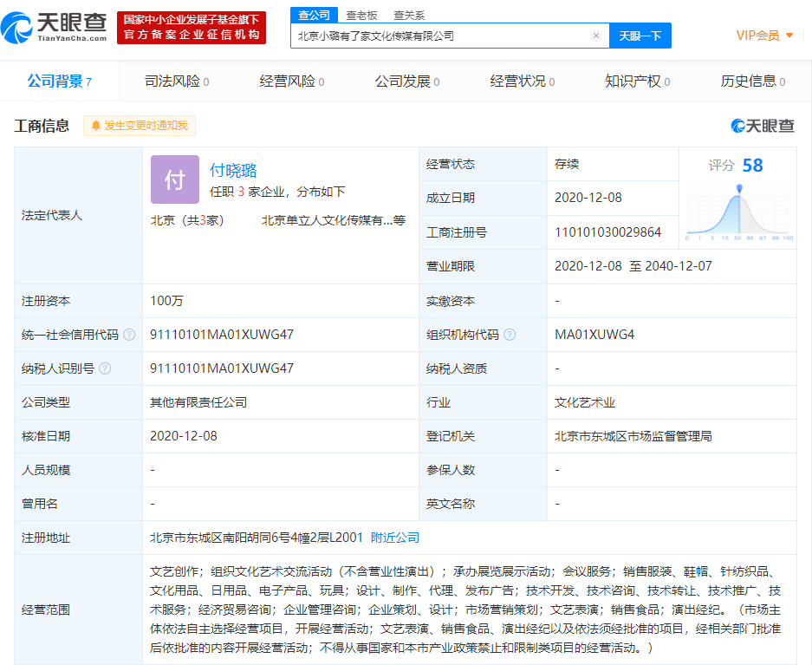Click the 天眼一下 search button
Screen dimensions: 812x665
coord(640,36)
